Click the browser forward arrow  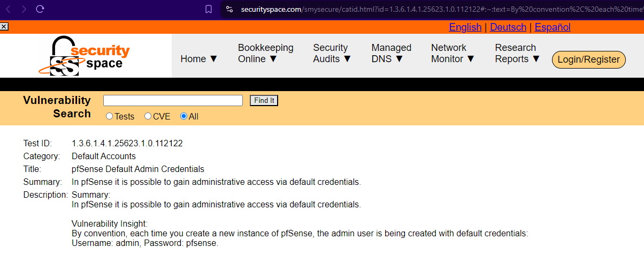(x=24, y=9)
